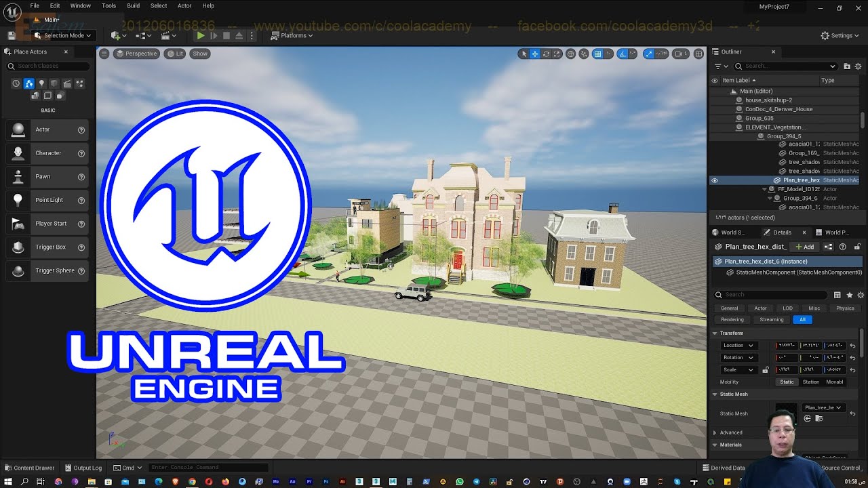This screenshot has height=488, width=868.
Task: Toggle rotation angle snapping
Action: click(x=623, y=54)
